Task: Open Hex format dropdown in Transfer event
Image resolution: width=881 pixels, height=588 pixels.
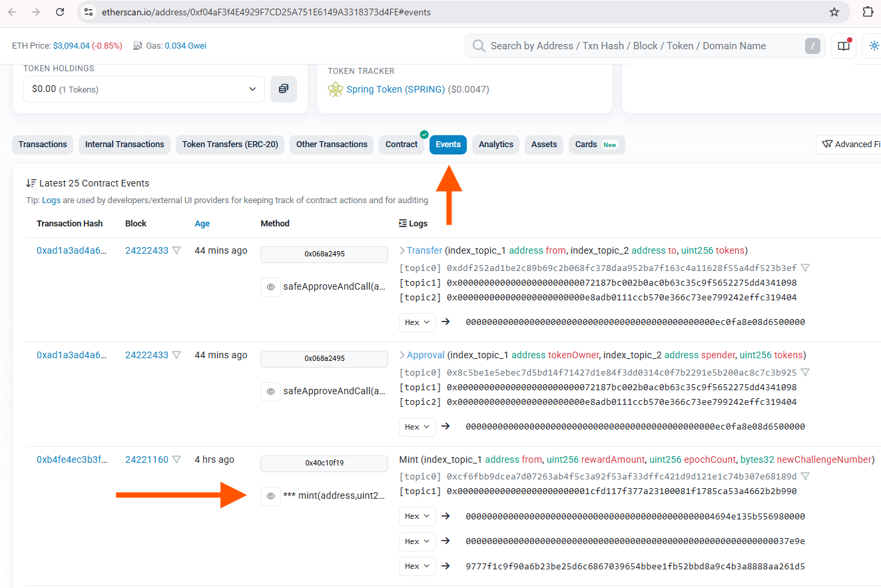Action: 418,322
